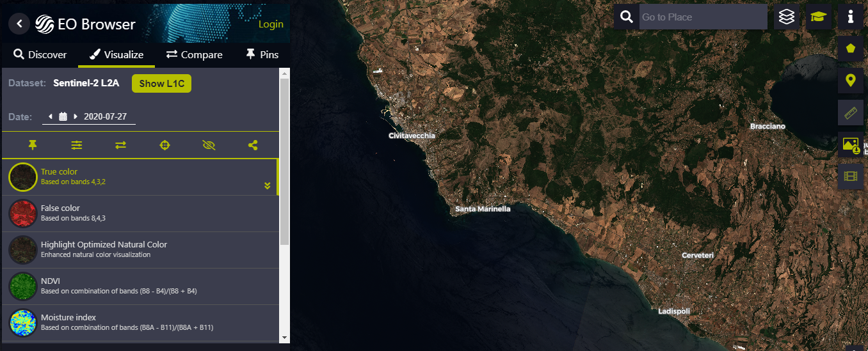Select the measure ruler tool

[850, 113]
